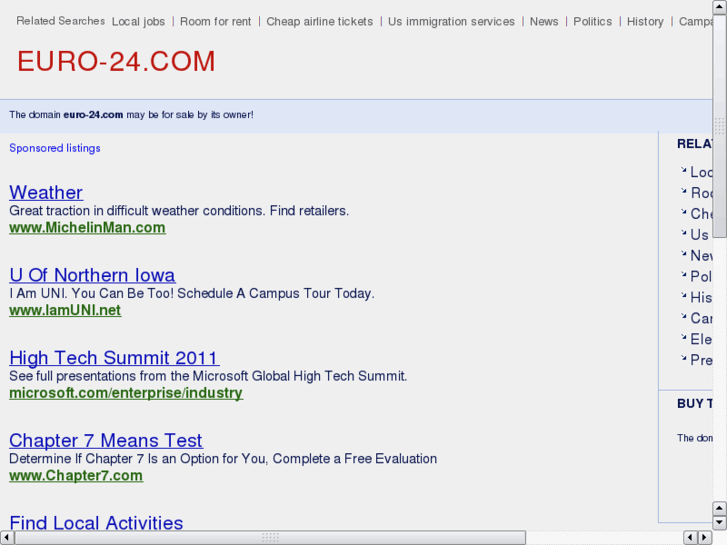Click the horizontal scrollbar left arrow at far left
Screen dimensions: 727x545
click(x=6, y=537)
